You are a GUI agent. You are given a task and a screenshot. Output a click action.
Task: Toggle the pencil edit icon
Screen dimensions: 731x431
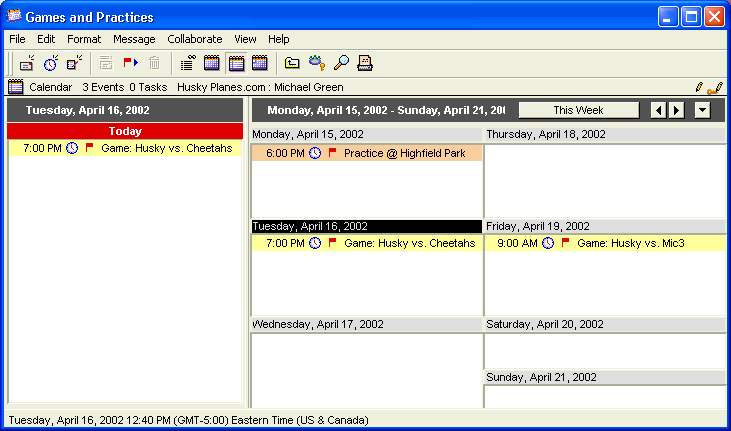[698, 87]
